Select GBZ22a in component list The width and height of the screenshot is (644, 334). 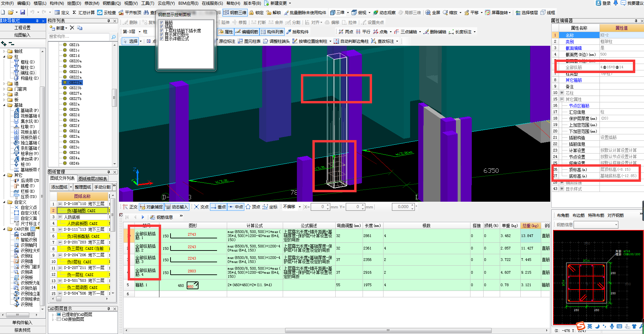coord(75,77)
